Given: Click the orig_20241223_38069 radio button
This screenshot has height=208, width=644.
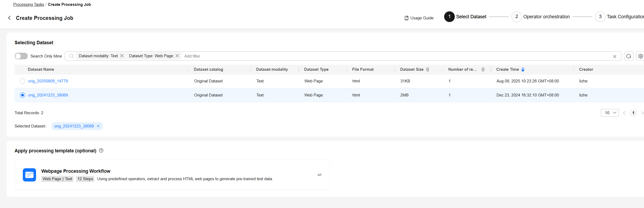Looking at the screenshot, I should pos(23,95).
